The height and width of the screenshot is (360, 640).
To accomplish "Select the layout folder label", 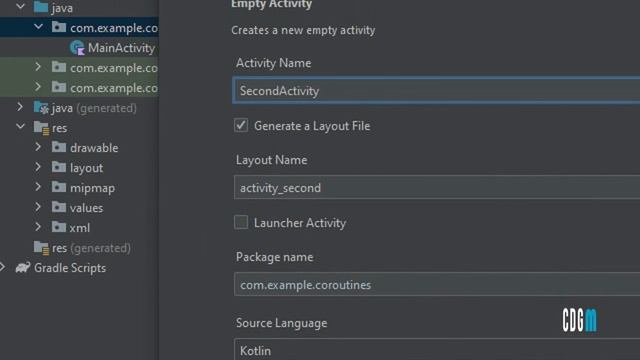I will click(x=87, y=168).
